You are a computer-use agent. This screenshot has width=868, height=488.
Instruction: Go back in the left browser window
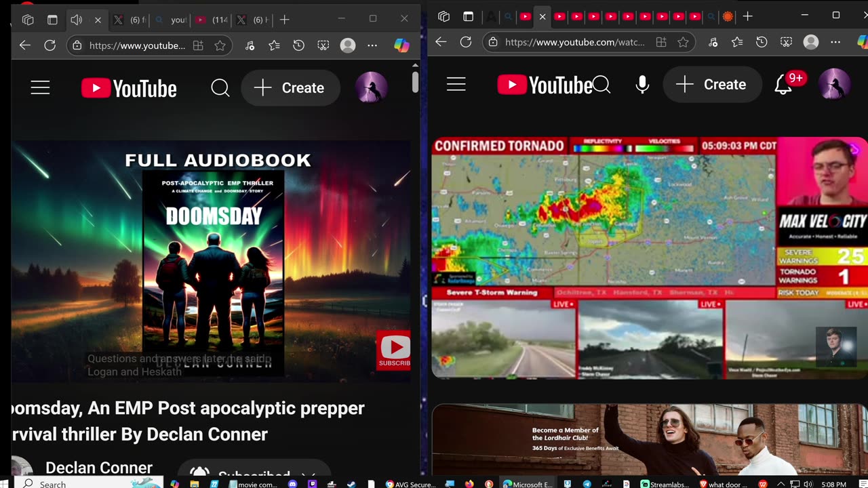[25, 45]
